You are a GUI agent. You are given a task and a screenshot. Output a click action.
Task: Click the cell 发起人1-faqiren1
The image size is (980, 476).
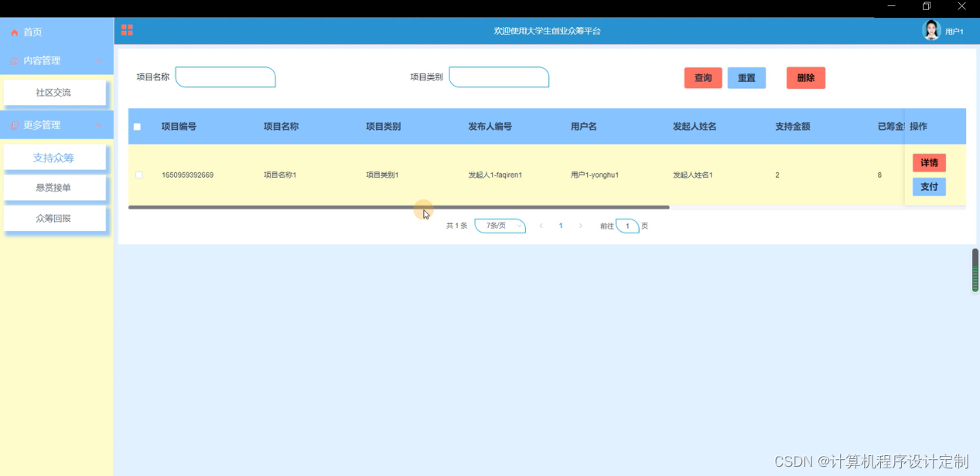pos(495,175)
